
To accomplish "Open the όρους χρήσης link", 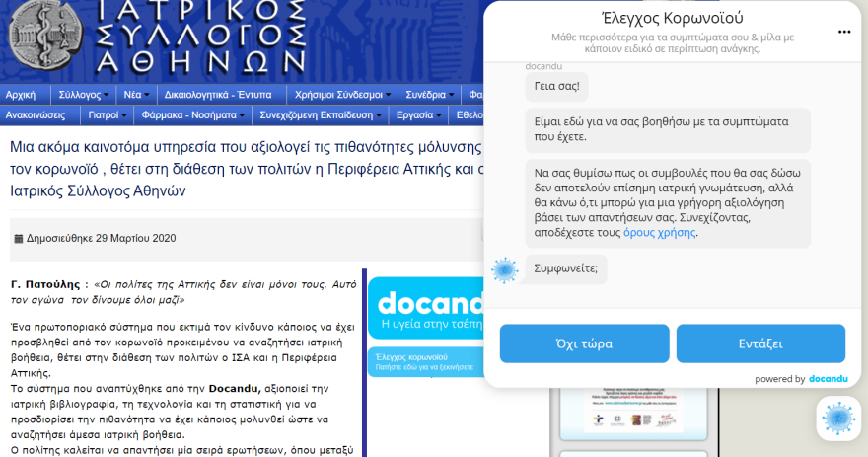I will [659, 233].
